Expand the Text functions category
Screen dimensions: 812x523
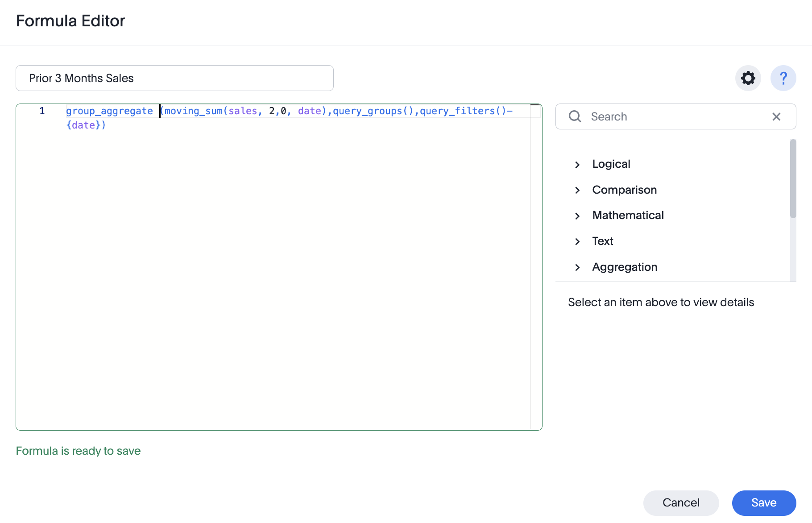click(x=577, y=241)
